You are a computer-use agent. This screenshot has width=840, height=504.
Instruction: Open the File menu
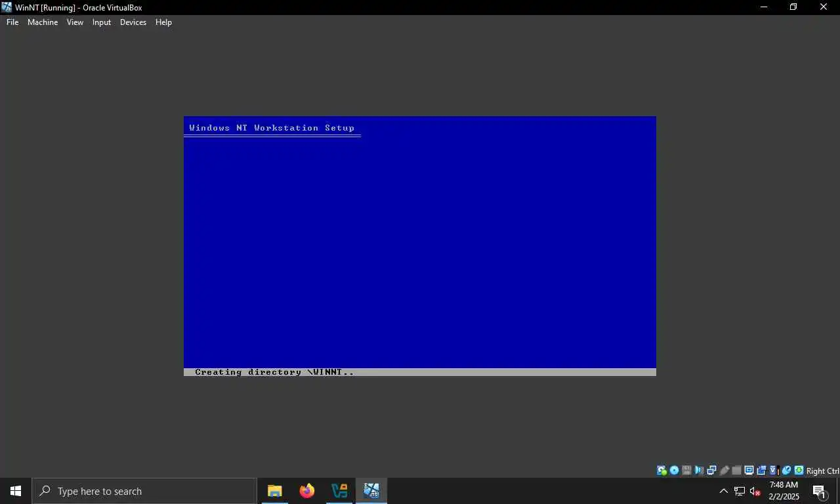tap(12, 22)
